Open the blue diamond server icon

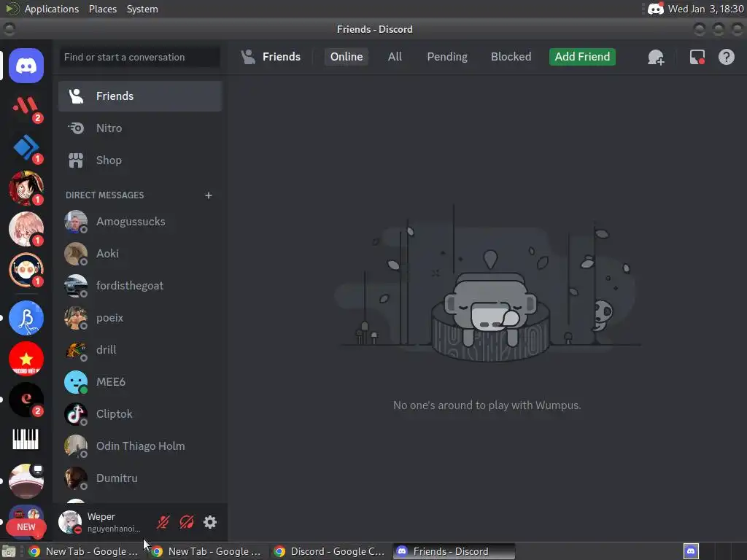tap(26, 147)
